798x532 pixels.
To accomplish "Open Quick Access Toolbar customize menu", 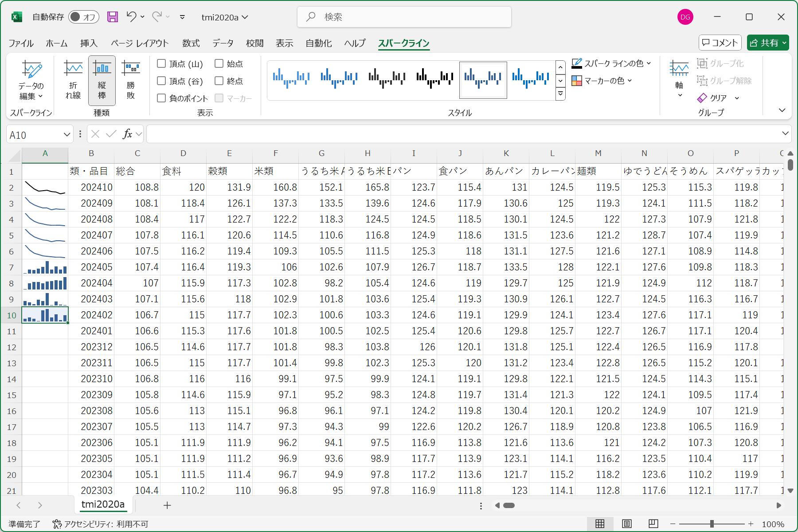I will tap(182, 17).
